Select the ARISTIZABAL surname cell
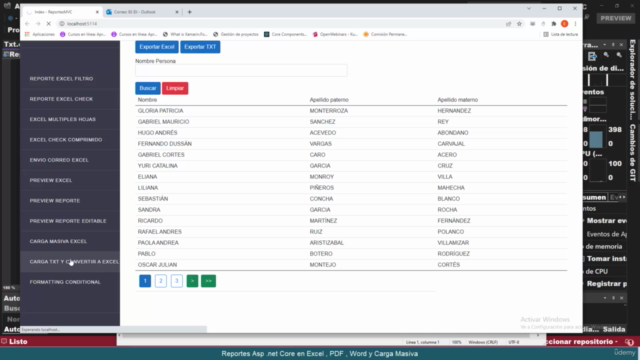This screenshot has height=360, width=640. [327, 242]
